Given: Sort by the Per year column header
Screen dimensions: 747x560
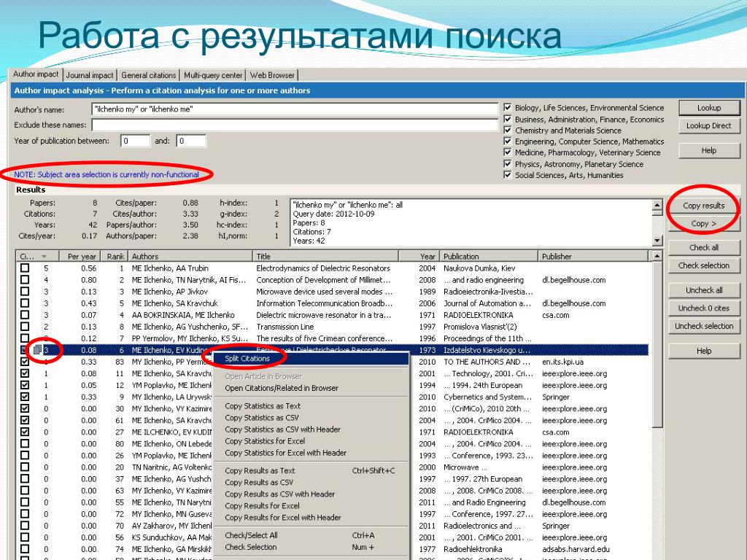Looking at the screenshot, I should [x=79, y=256].
